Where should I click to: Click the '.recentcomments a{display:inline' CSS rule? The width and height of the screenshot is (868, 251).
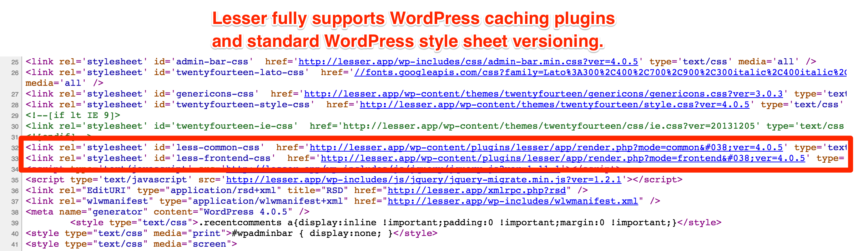point(288,223)
